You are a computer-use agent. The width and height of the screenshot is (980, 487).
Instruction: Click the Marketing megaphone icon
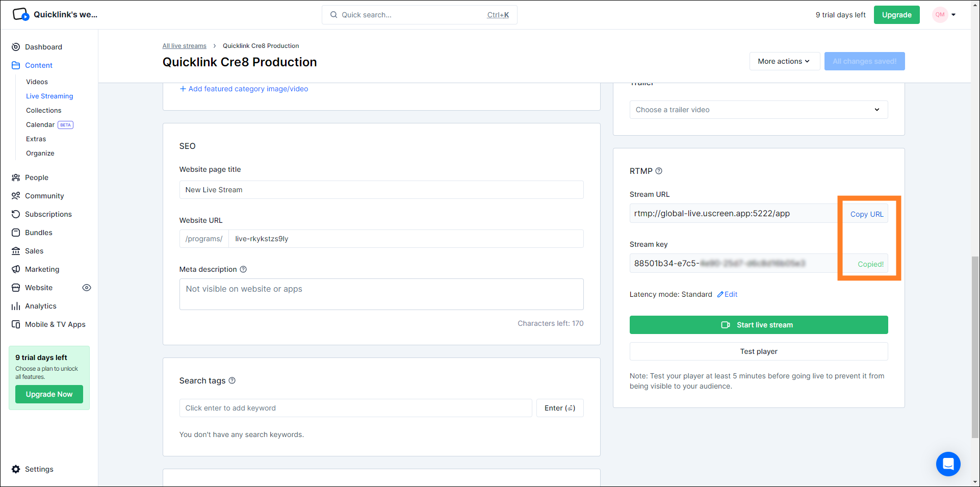click(x=16, y=269)
